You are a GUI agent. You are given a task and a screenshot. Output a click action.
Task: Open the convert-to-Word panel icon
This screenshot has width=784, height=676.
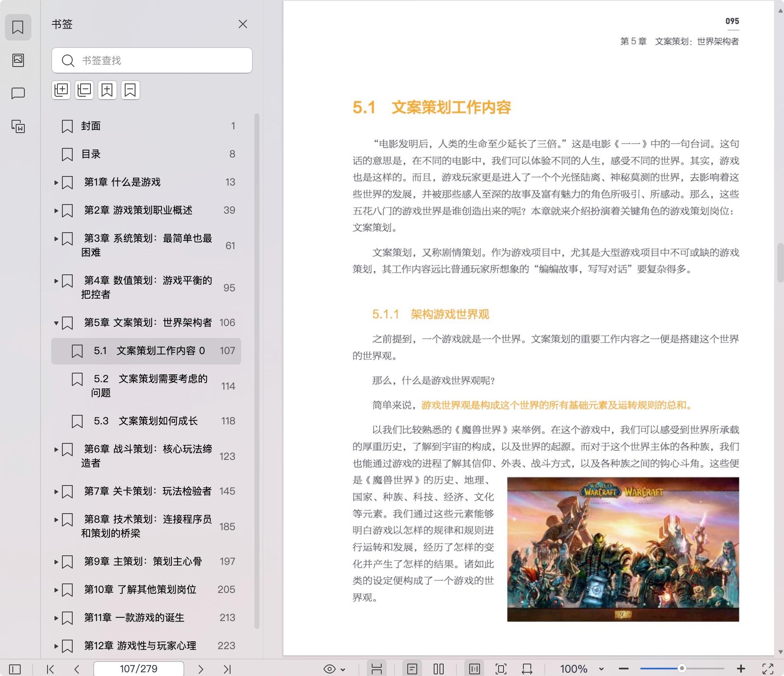point(18,126)
